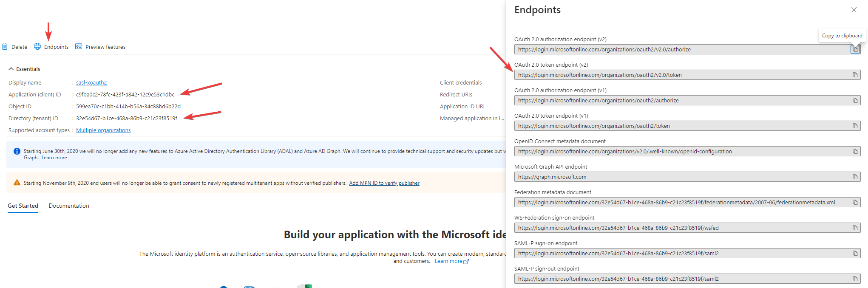868x288 pixels.
Task: Open Learn more link in ADAL notice
Action: 54,158
